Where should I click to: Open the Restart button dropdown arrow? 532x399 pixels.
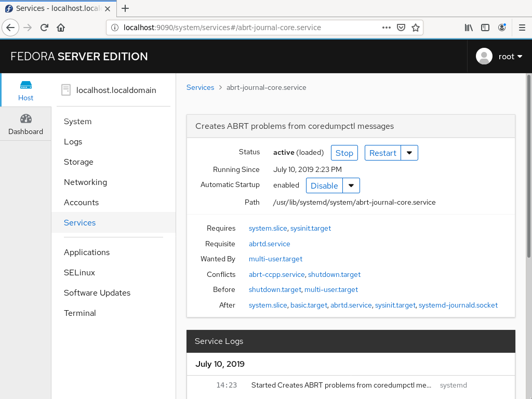(x=409, y=153)
